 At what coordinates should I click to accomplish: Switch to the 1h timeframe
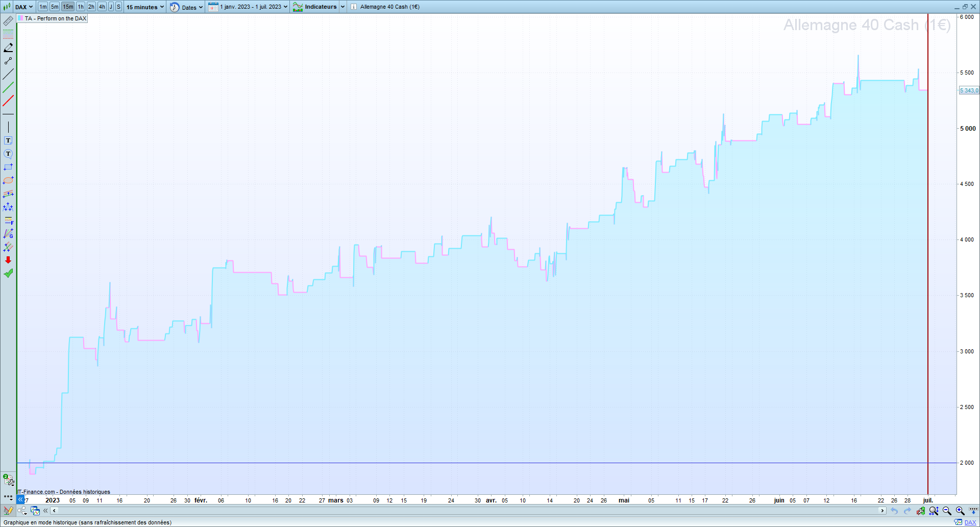(x=81, y=7)
